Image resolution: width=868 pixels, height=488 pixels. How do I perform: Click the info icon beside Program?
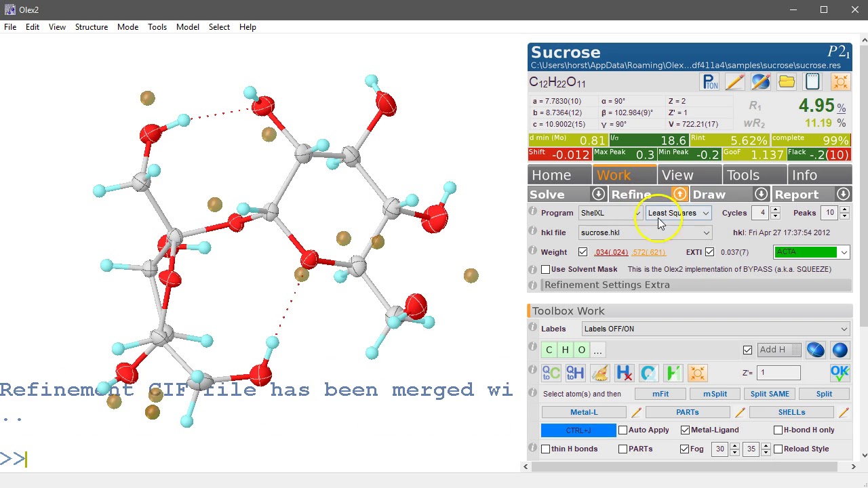pyautogui.click(x=533, y=212)
